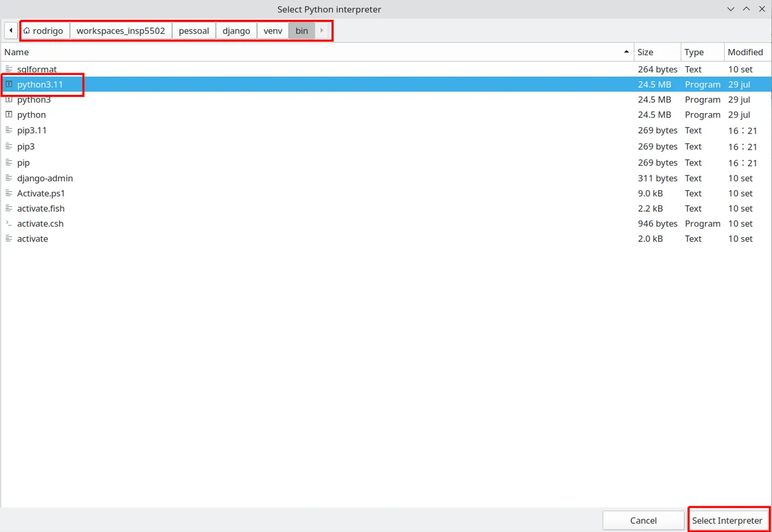772x532 pixels.
Task: Sort by Type column header
Action: 702,52
